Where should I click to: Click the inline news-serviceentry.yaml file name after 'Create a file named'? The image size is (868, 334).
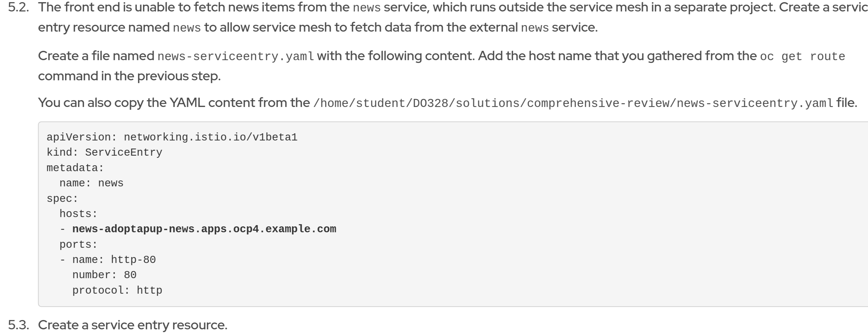(236, 56)
